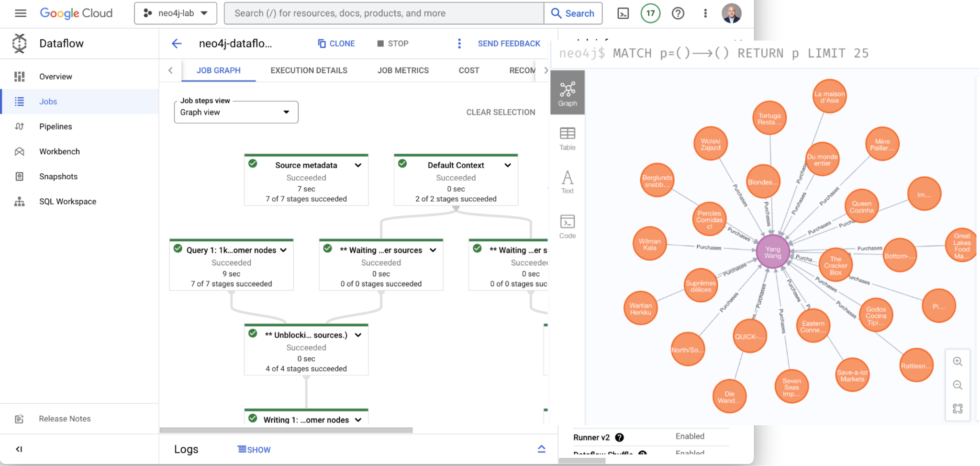Open job more-actions vertical dots menu
The image size is (980, 466).
coord(459,44)
